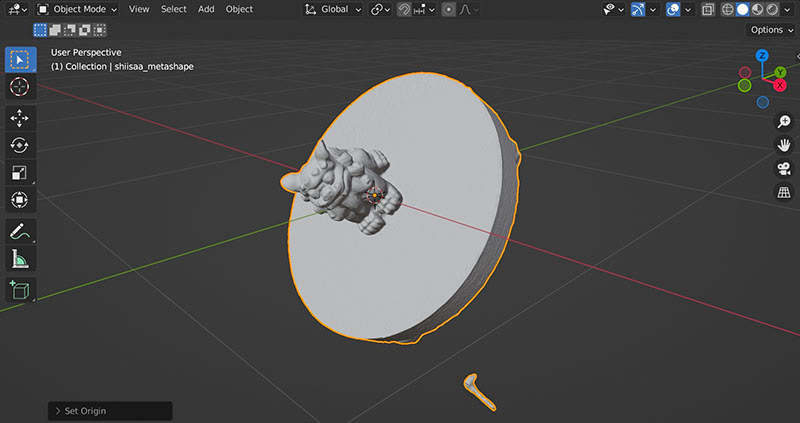
Task: Choose the Move tool
Action: tap(19, 118)
